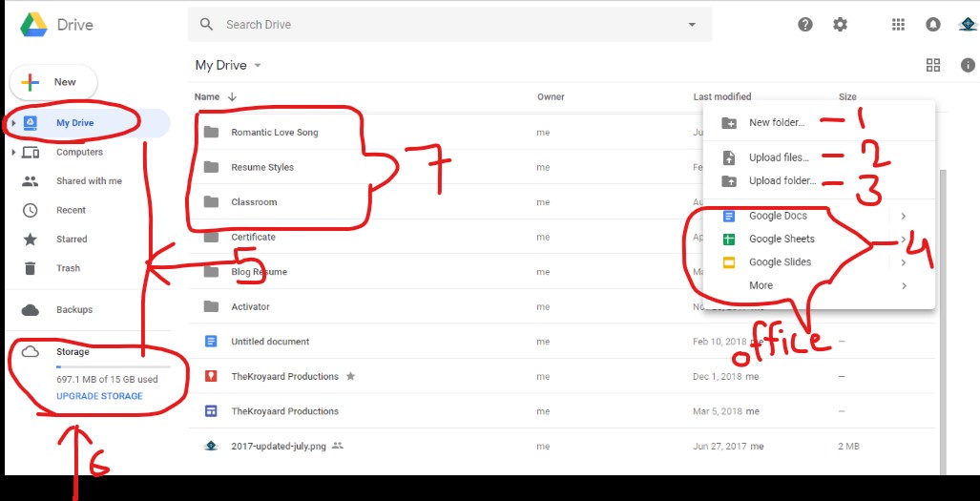Screen dimensions: 980x501
Task: Click the storage usage bar
Action: tap(114, 366)
